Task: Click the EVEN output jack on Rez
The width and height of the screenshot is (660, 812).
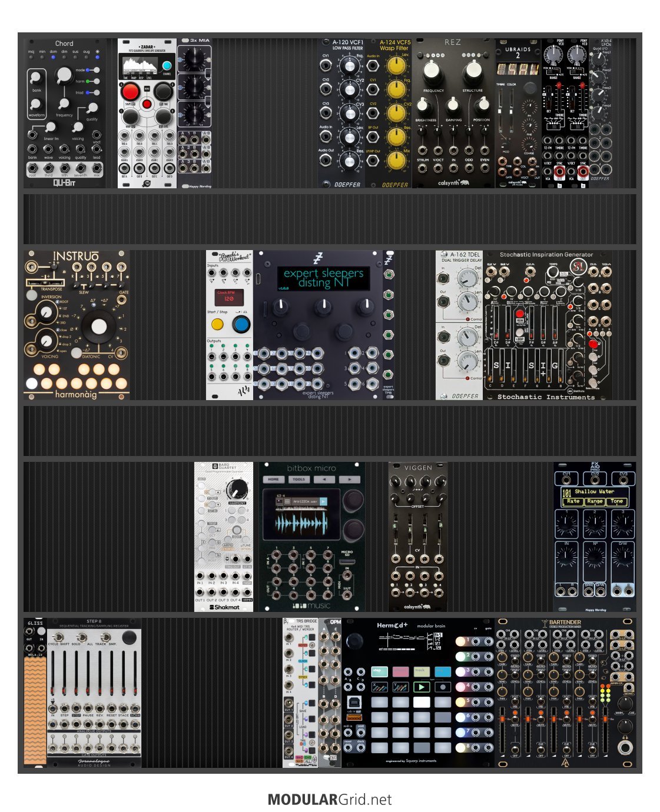Action: click(484, 168)
